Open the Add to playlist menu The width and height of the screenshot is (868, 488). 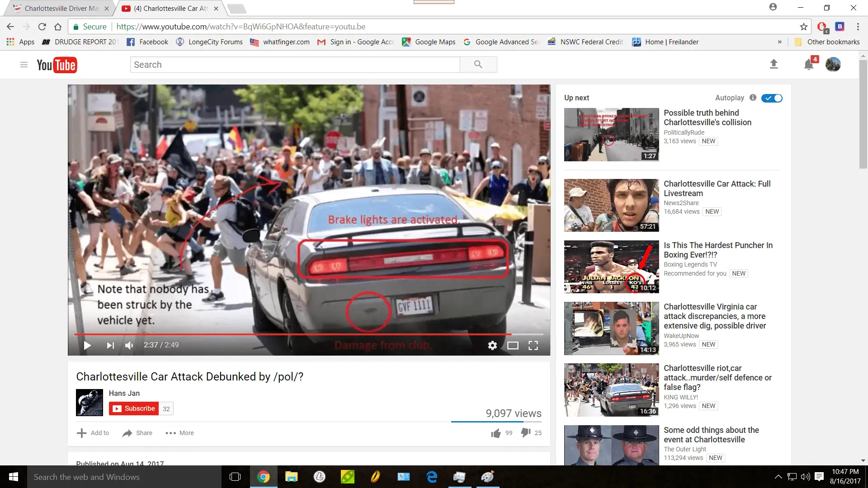[x=93, y=433]
